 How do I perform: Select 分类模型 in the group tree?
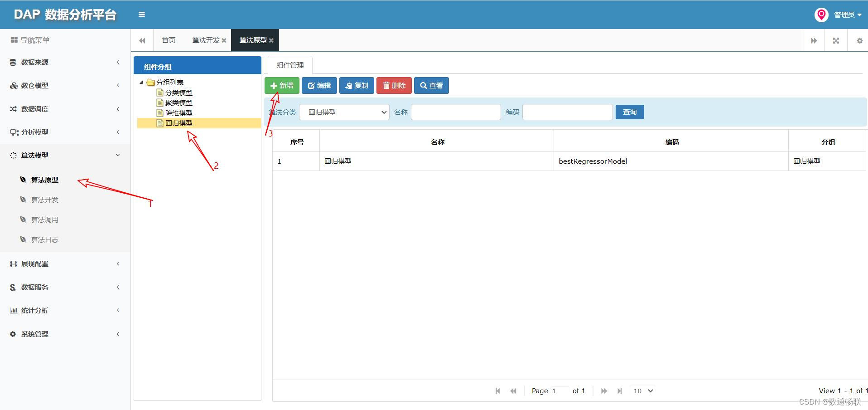(178, 93)
